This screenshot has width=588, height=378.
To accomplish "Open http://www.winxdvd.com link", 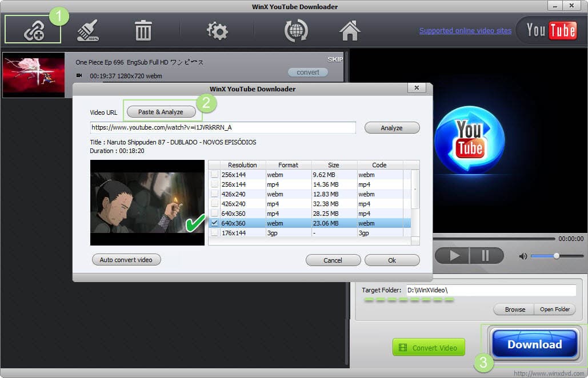I will pyautogui.click(x=549, y=373).
